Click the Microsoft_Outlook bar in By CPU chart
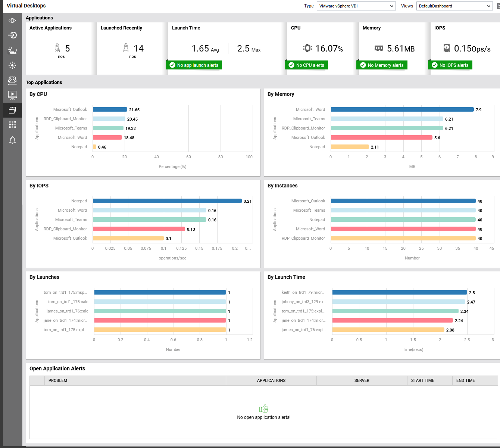The height and width of the screenshot is (448, 500). [109, 109]
